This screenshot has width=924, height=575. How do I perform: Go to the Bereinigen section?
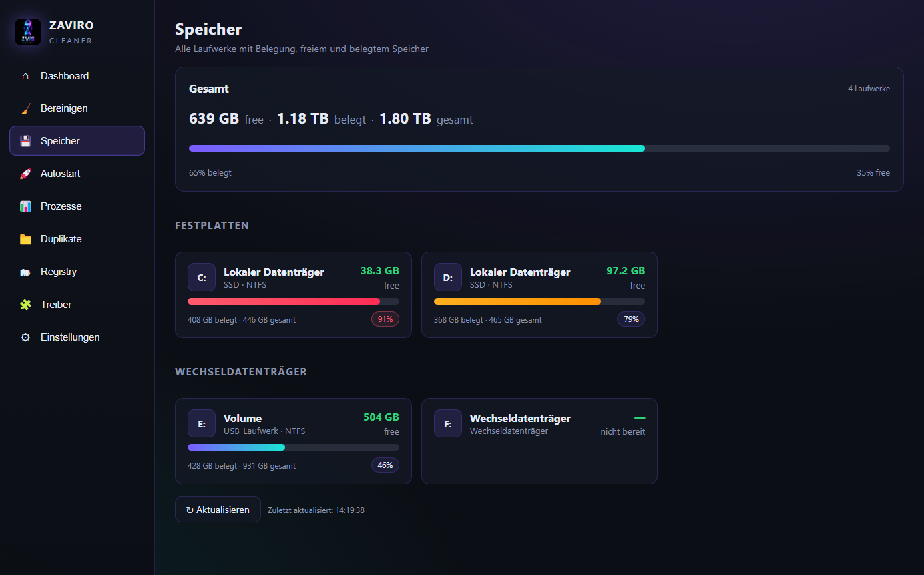click(x=77, y=108)
